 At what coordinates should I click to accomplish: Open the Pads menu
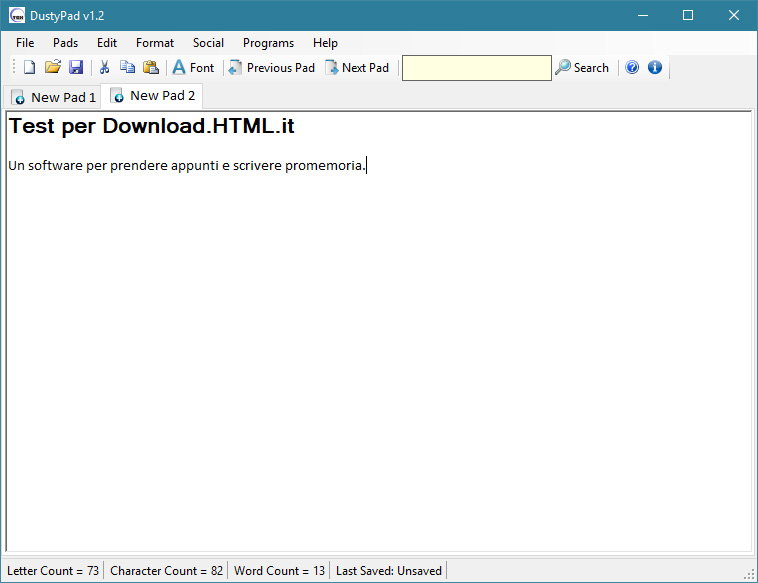(65, 43)
